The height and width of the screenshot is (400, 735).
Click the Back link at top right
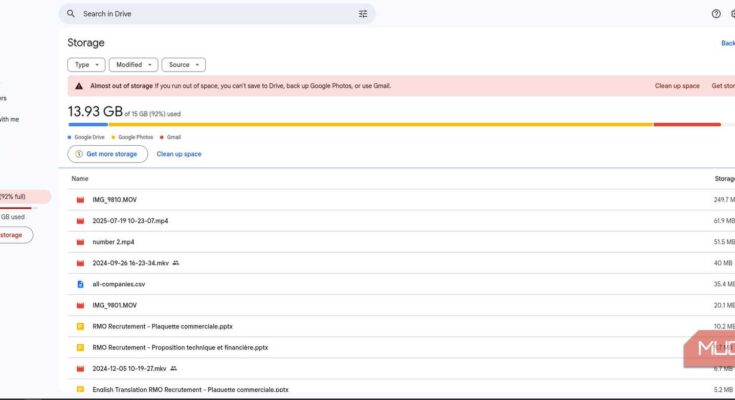click(728, 43)
